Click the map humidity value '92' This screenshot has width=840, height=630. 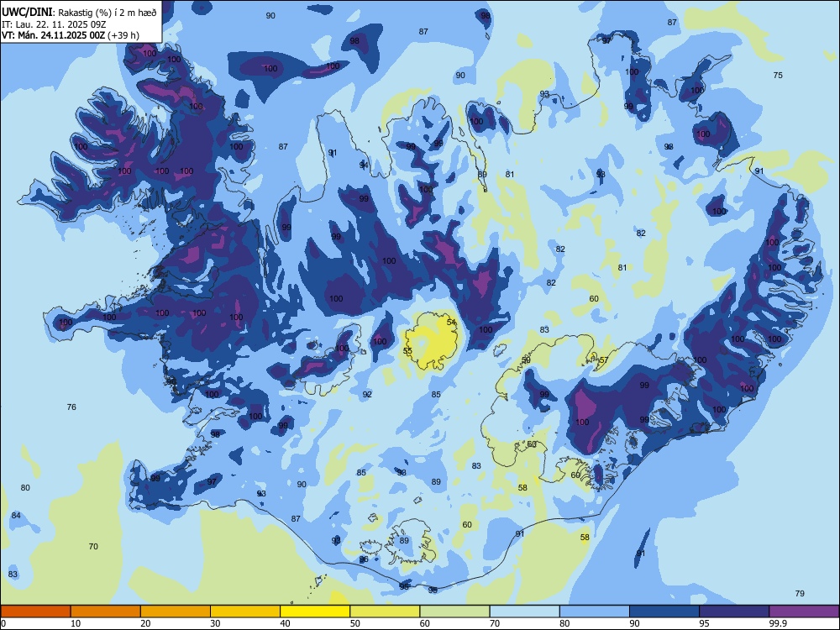pos(367,394)
